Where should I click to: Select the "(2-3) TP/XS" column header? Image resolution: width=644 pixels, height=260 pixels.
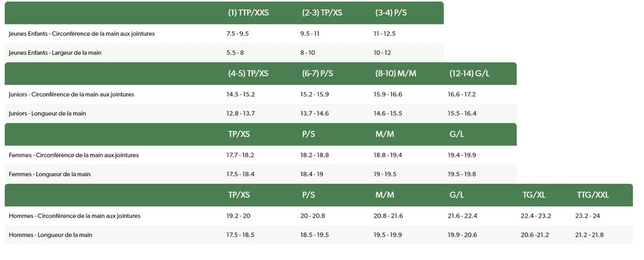coord(321,13)
